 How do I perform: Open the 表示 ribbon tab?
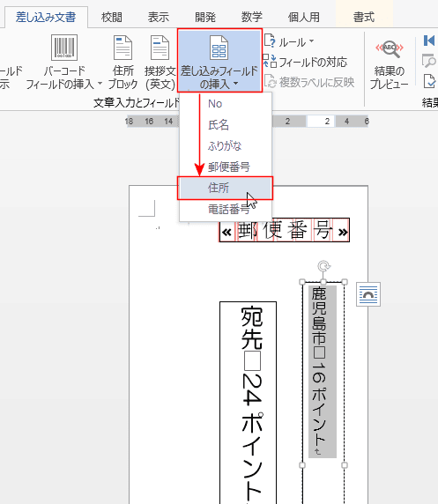(x=159, y=17)
